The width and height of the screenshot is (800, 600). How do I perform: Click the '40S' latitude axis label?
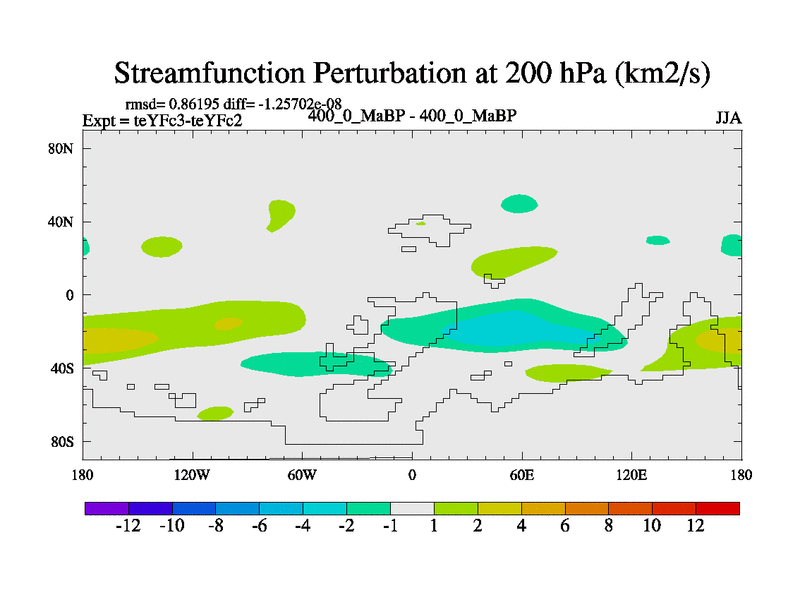click(x=63, y=368)
